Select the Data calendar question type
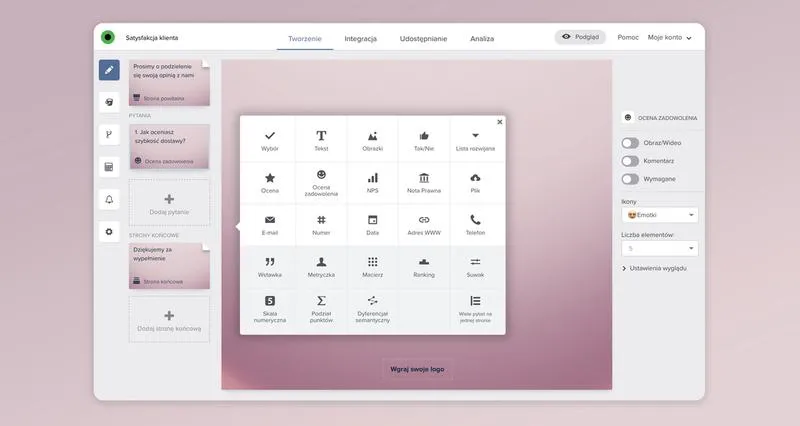800x426 pixels. point(372,225)
